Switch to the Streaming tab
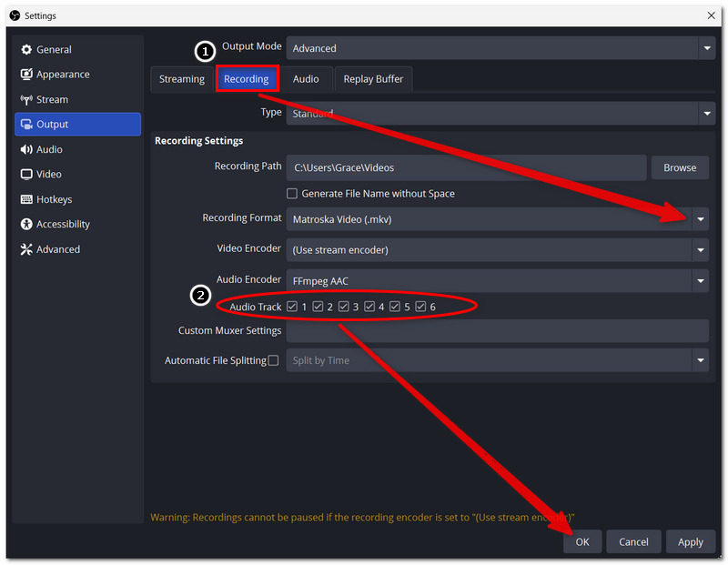Screen dimensions: 728x565 click(x=182, y=79)
